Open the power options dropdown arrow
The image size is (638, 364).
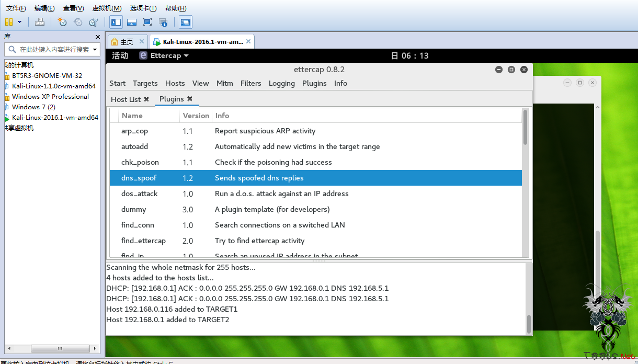click(x=20, y=22)
